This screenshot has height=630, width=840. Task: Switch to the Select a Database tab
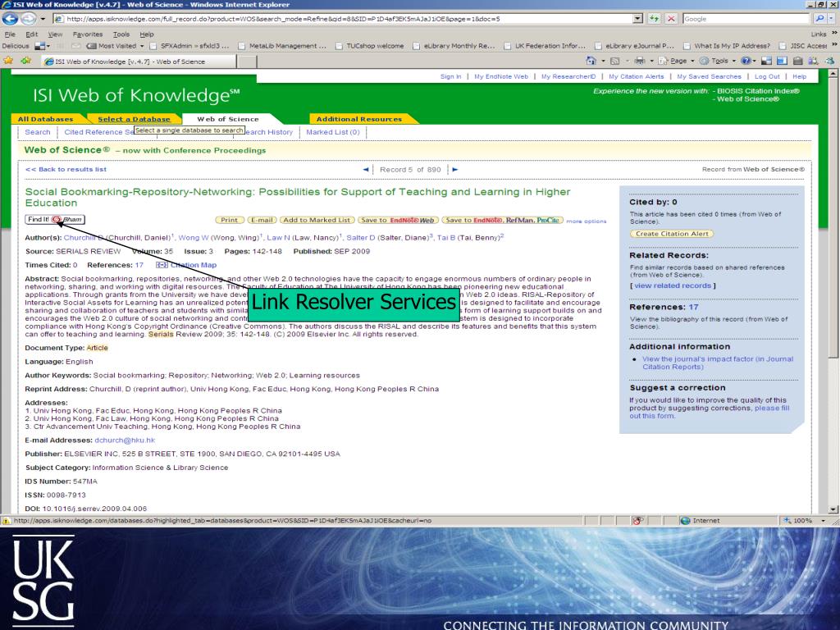134,119
